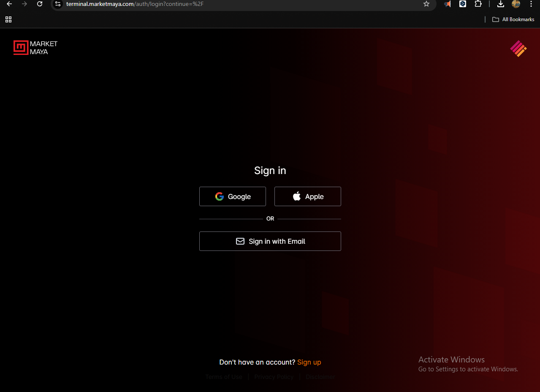This screenshot has width=540, height=392.
Task: View the Privacy Policy link
Action: click(274, 377)
